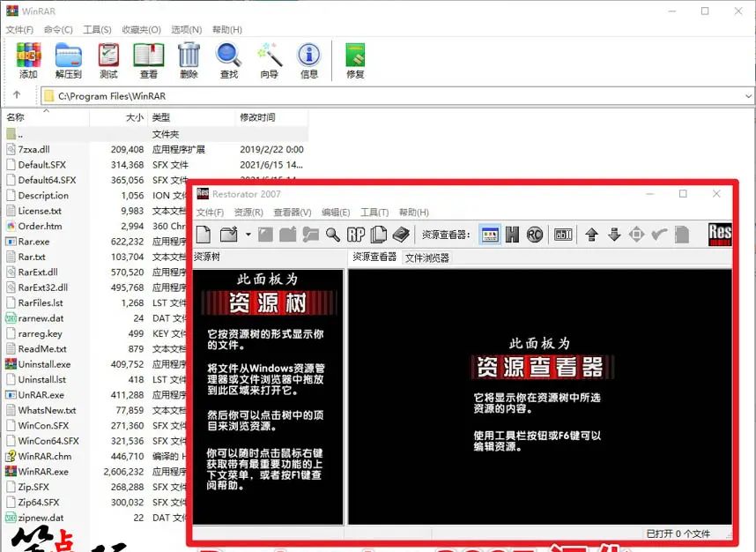Click the 查找 (Find) magnifier icon in WinRAR
The height and width of the screenshot is (552, 756).
pyautogui.click(x=228, y=60)
